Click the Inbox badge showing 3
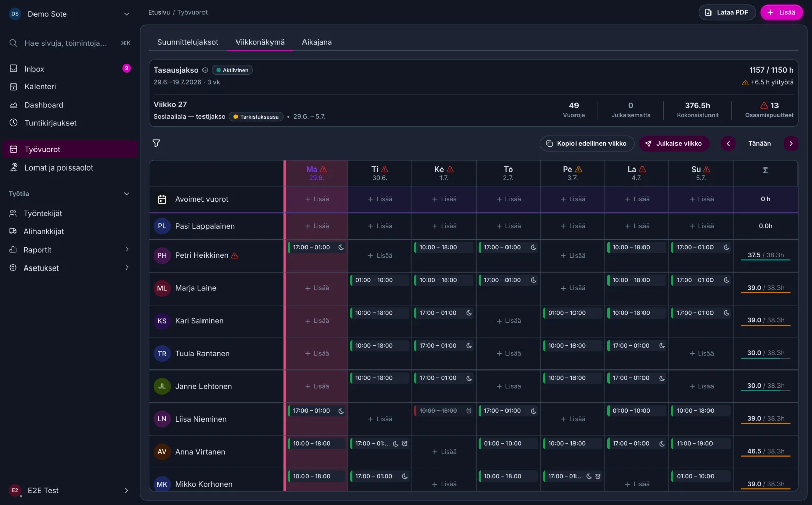812x505 pixels. coord(127,68)
